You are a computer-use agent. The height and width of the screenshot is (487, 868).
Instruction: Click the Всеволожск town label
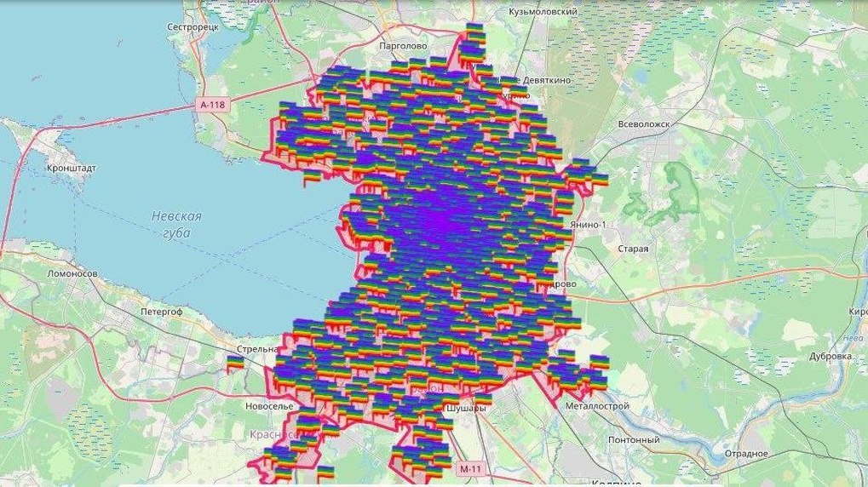644,124
